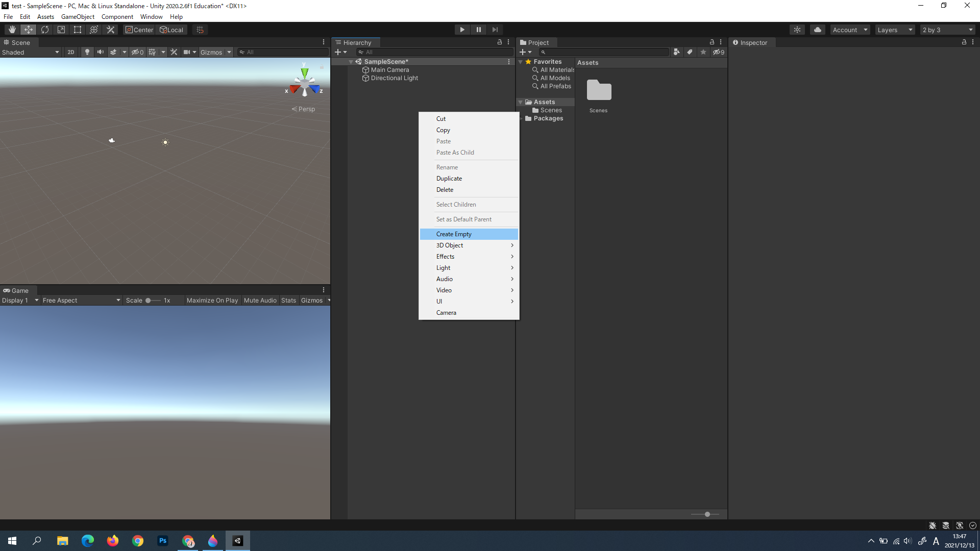Open the cloud services icon

point(818,30)
